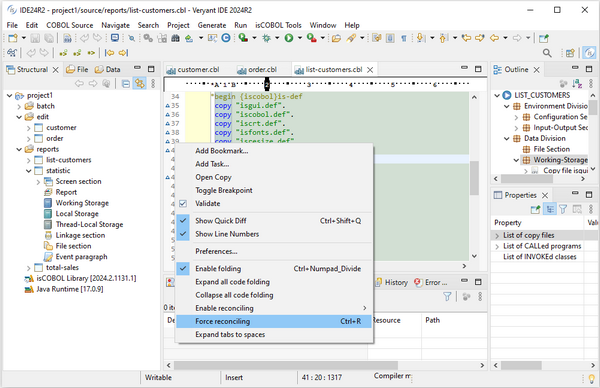
Task: Open the Enable reconciling submenu
Action: click(274, 308)
